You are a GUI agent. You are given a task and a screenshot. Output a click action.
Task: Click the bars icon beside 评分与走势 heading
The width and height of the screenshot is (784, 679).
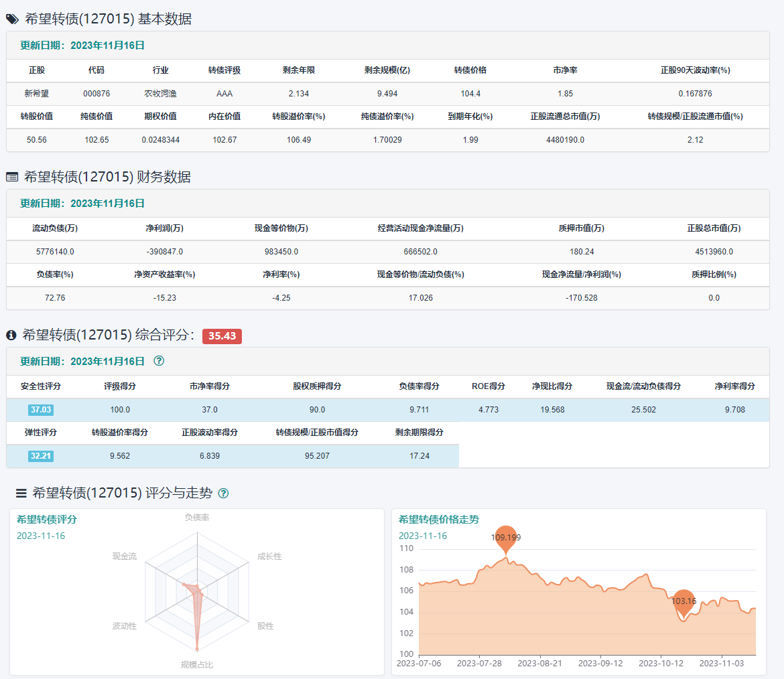(21, 494)
